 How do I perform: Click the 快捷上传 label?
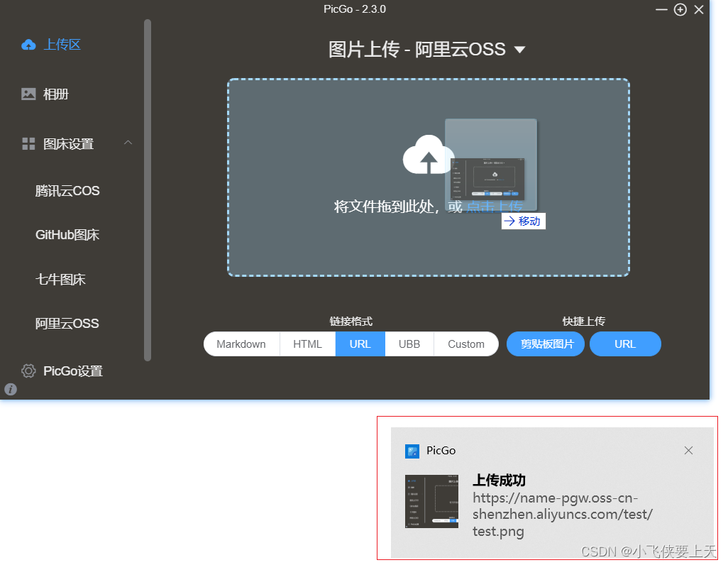pyautogui.click(x=584, y=322)
